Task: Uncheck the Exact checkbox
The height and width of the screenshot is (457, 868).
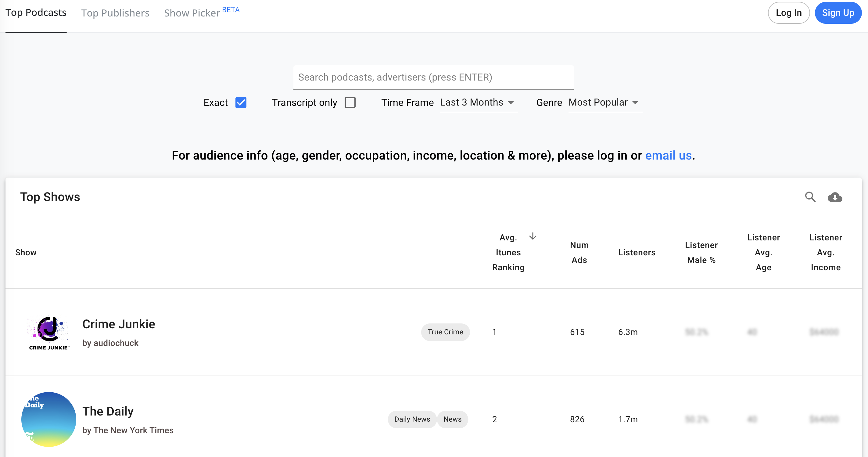Action: [241, 103]
